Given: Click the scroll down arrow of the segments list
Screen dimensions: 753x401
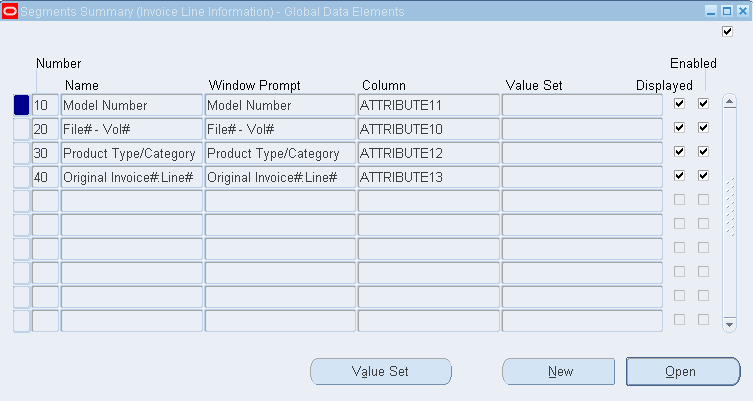Looking at the screenshot, I should pyautogui.click(x=729, y=324).
